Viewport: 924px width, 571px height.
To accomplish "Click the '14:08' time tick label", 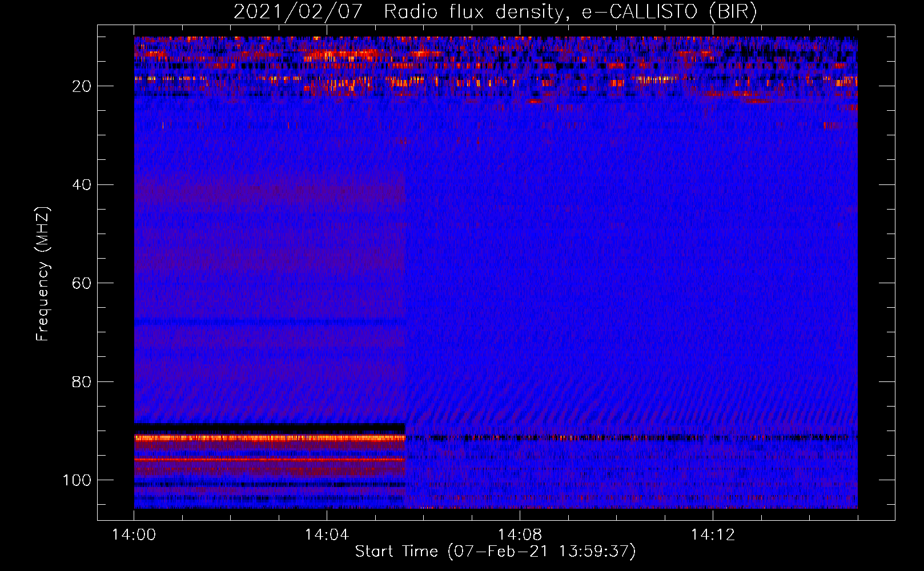I will [x=520, y=535].
